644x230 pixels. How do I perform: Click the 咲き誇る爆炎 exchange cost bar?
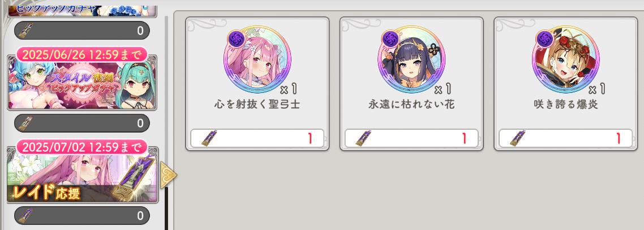click(565, 138)
